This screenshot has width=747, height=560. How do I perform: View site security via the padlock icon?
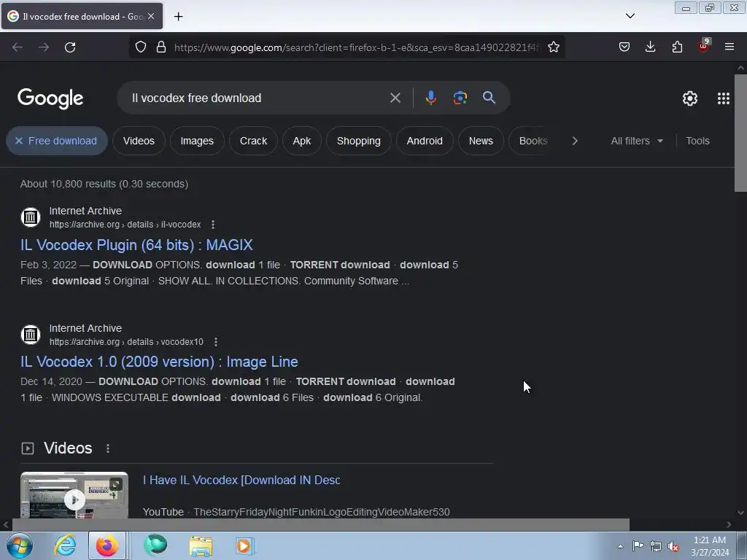pyautogui.click(x=161, y=47)
